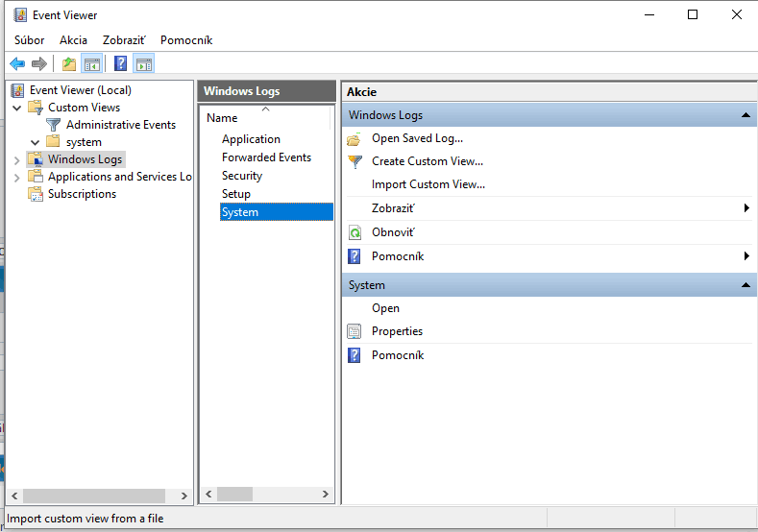Select Security in the Windows Logs list
Viewport: 758px width, 532px height.
pyautogui.click(x=242, y=176)
